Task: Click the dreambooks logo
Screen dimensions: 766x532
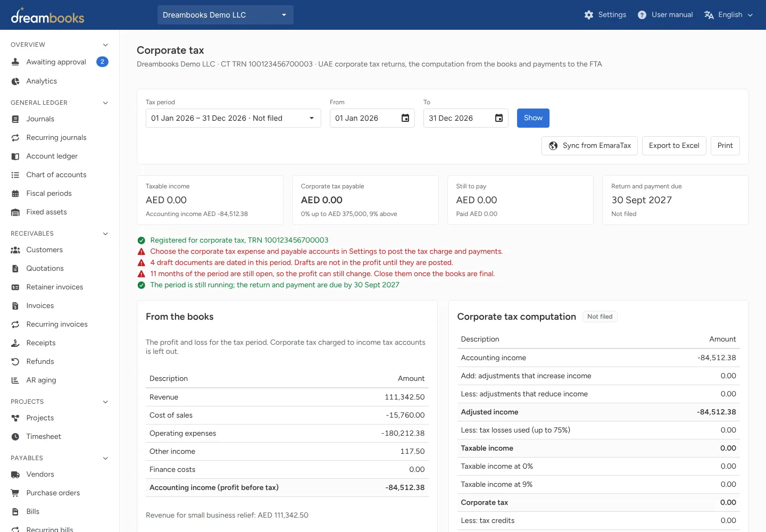Action: (47, 15)
